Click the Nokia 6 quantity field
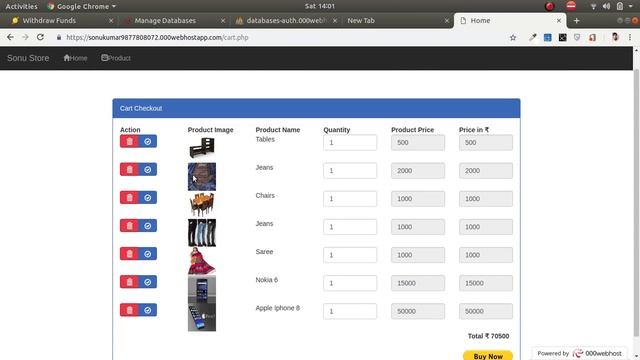The image size is (640, 360). point(350,283)
